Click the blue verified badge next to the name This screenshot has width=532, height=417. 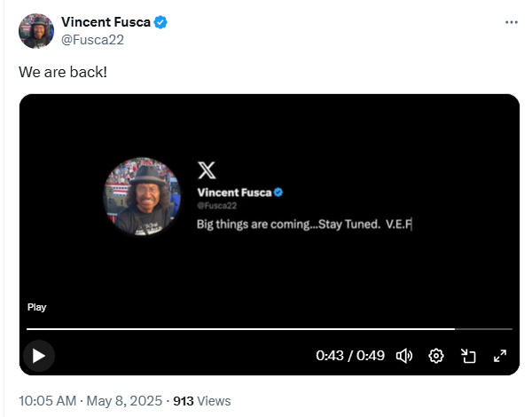[160, 22]
